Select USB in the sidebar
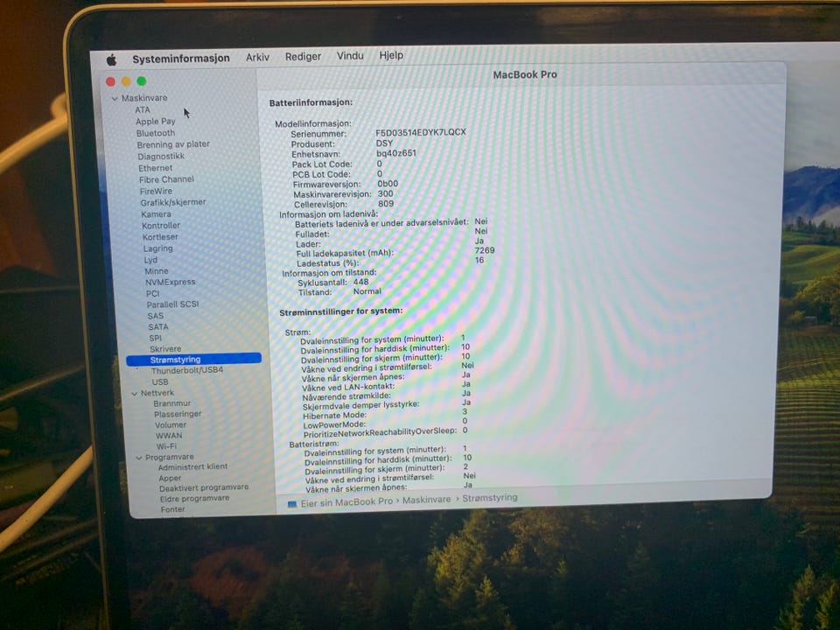 tap(159, 382)
